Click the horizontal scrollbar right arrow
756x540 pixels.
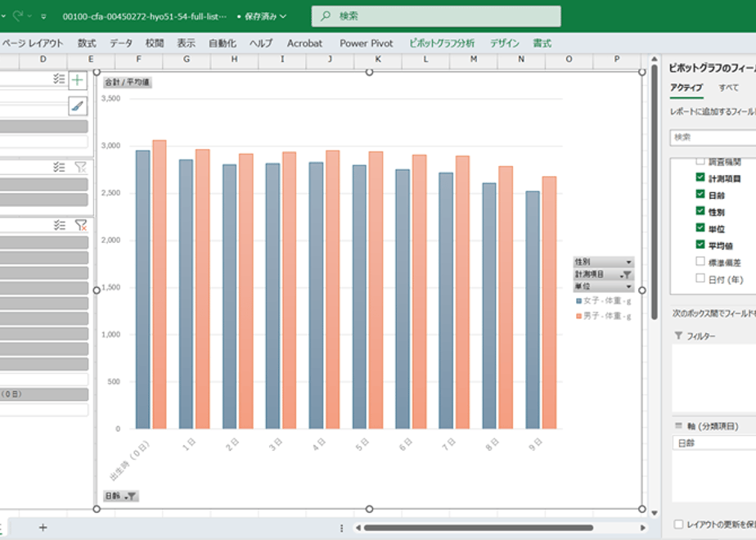click(x=643, y=528)
